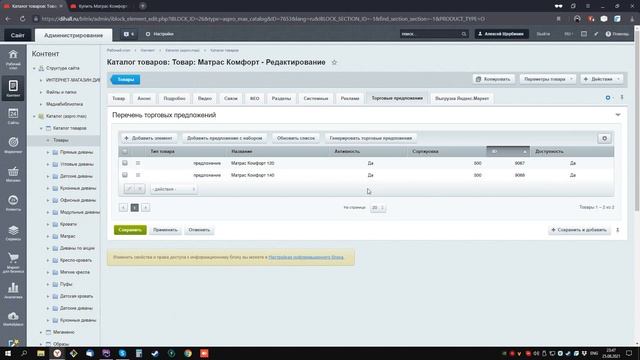Open the Контент section icon in sidebar

pyautogui.click(x=13, y=88)
